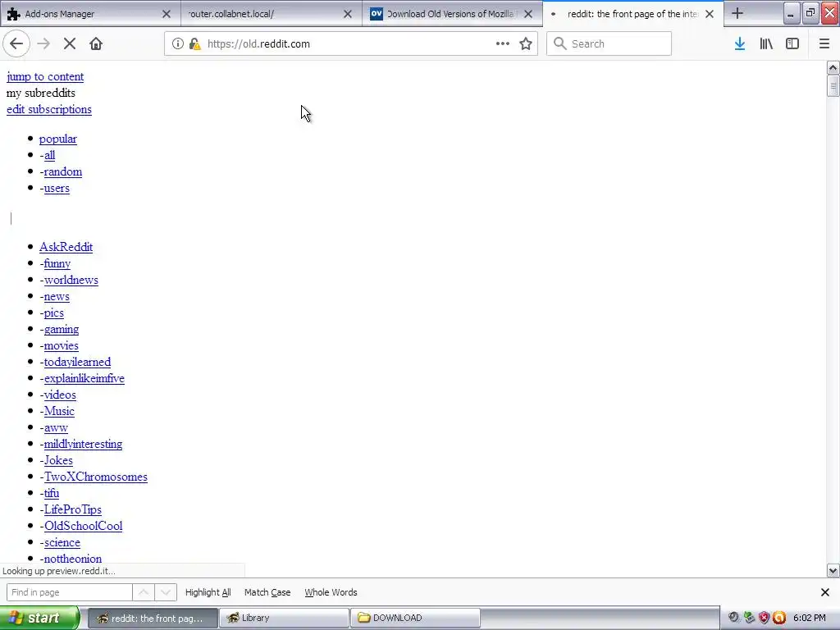Find next match arrow in find bar
Screen dimensions: 840x630
pyautogui.click(x=166, y=592)
